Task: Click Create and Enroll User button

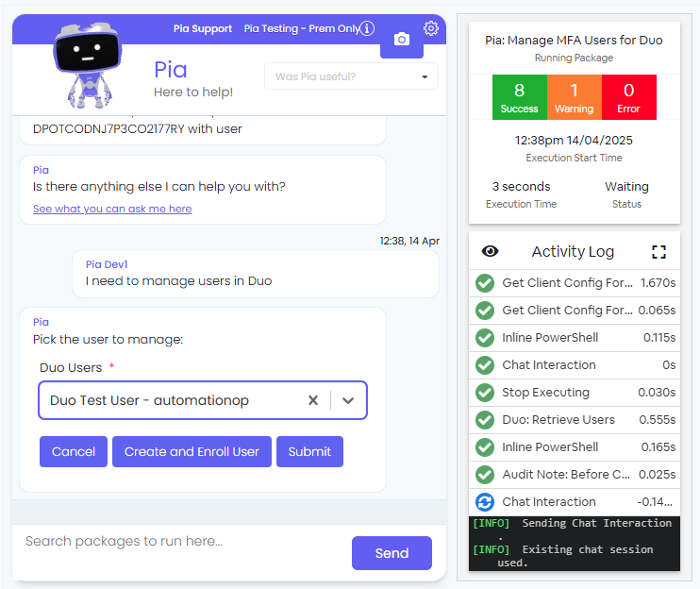Action: (192, 451)
